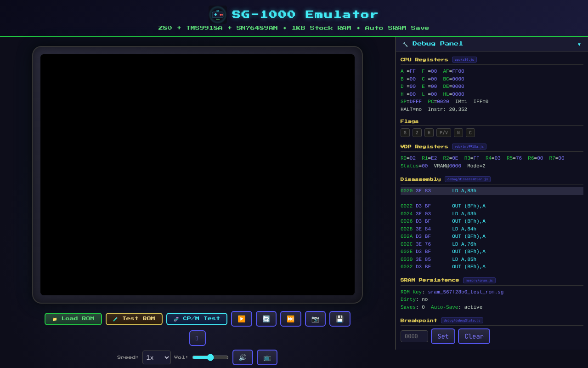This screenshot has width=588, height=368.
Task: Click the breakpoint address input field
Action: (x=414, y=336)
